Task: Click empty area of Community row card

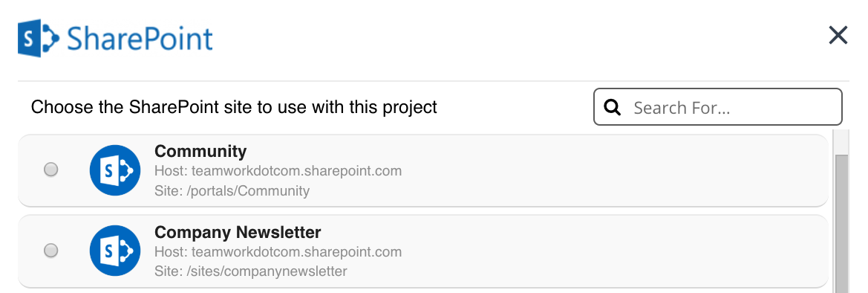Action: [609, 170]
